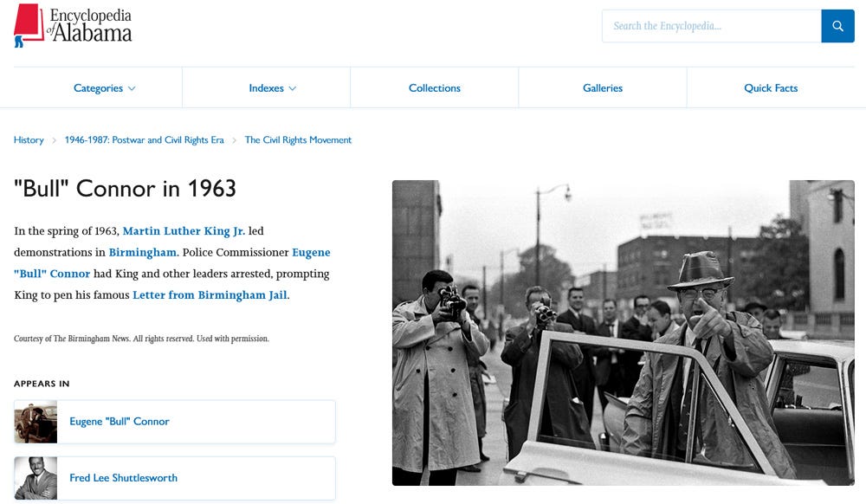Screen dimensions: 866x504
Task: Open Quick Facts in the navigation
Action: 771,87
